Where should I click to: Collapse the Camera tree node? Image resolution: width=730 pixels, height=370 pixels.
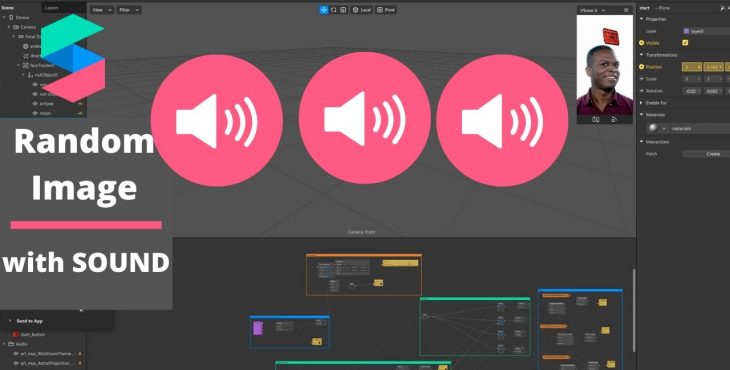9,27
